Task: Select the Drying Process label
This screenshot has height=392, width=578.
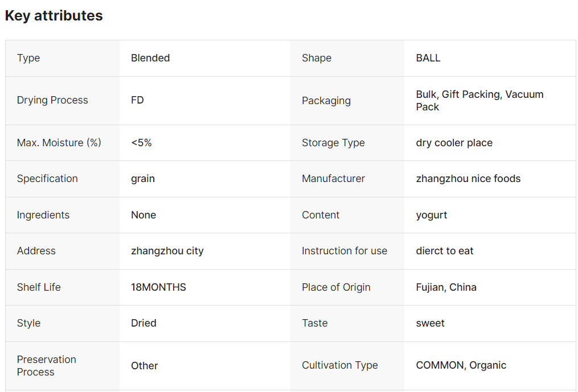Action: (x=52, y=100)
